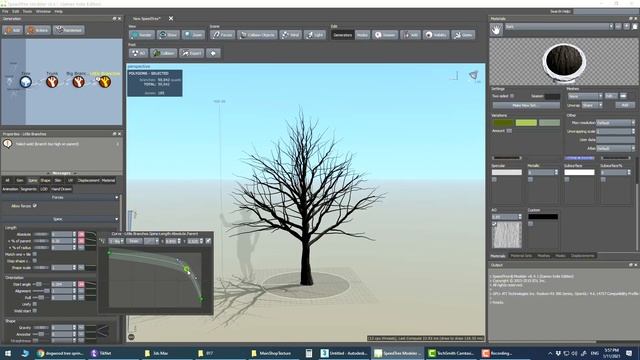Click the arrow button next to Export

(213, 53)
